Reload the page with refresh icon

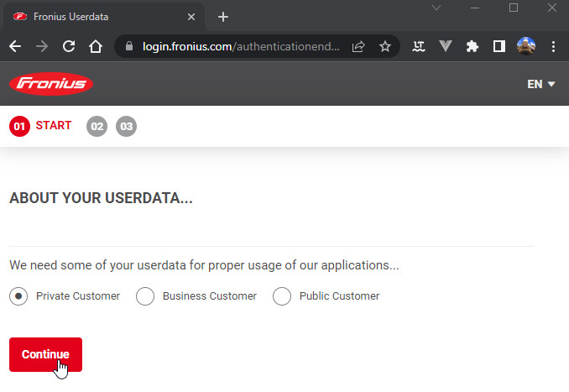[x=69, y=47]
